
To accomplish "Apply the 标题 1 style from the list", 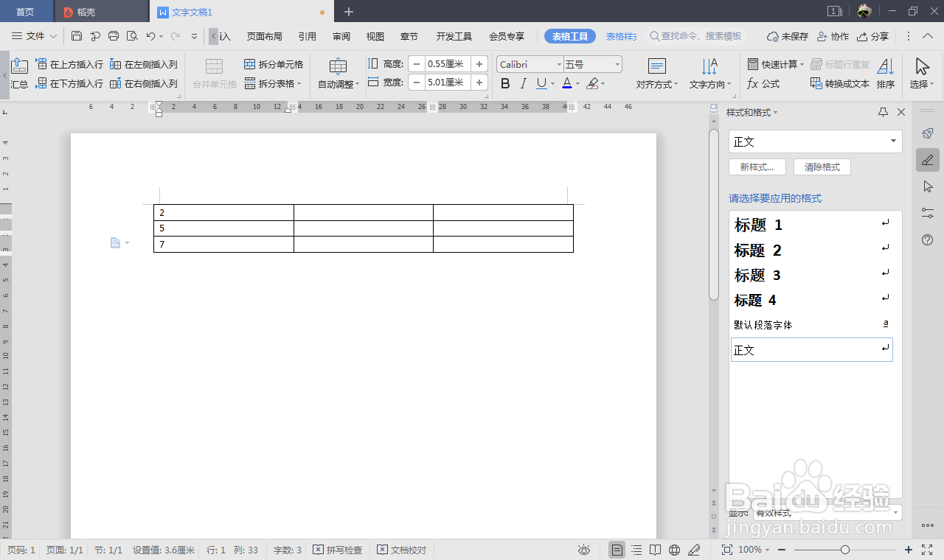I will [x=811, y=225].
